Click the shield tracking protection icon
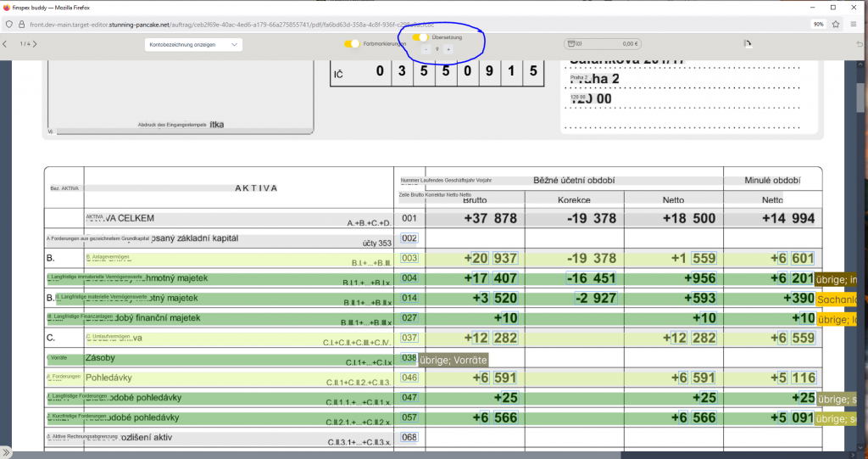Screen dimensions: 868x459 pos(9,25)
